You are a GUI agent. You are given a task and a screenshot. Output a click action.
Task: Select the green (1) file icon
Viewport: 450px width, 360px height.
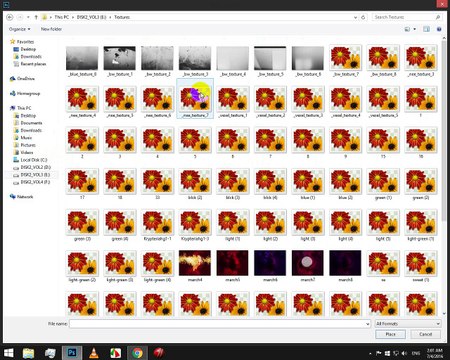tap(383, 181)
